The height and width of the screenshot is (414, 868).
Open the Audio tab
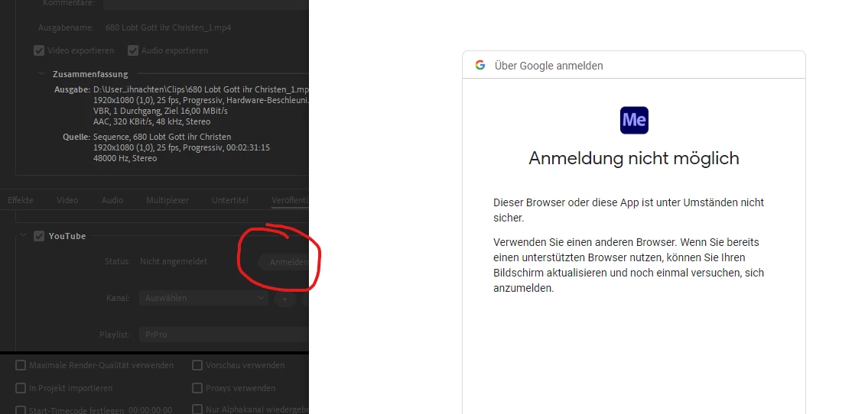(112, 200)
